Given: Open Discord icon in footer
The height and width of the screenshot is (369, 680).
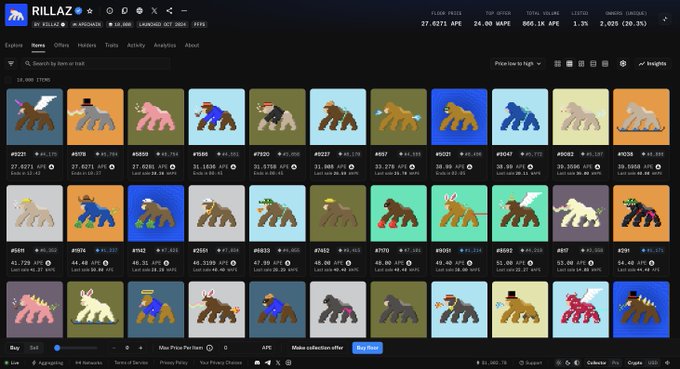Looking at the screenshot, I should coord(257,362).
